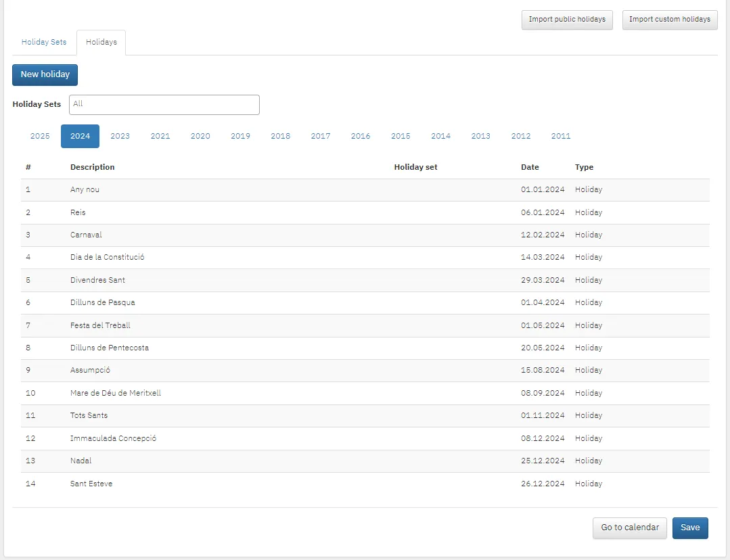Switch to year 2021

(160, 136)
